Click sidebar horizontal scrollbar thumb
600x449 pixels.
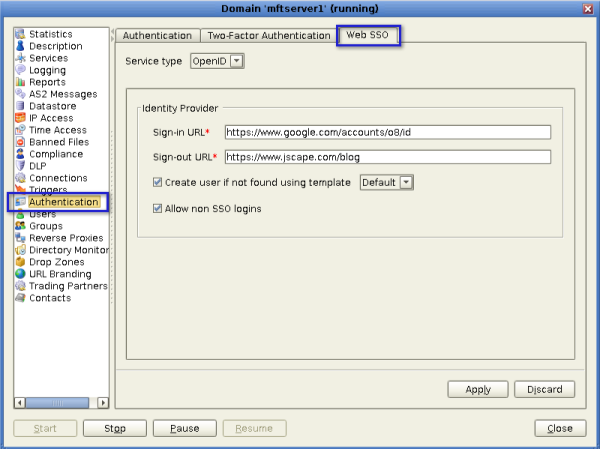57,403
